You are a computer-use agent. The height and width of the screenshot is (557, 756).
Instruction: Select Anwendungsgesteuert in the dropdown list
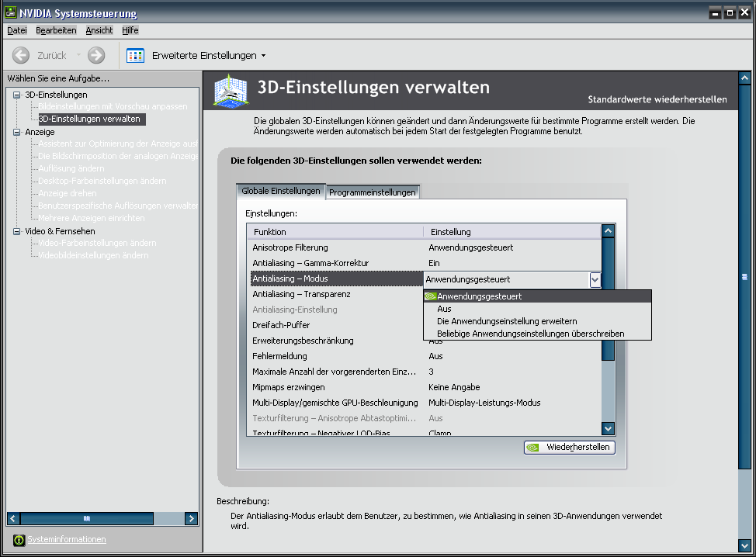pyautogui.click(x=537, y=296)
